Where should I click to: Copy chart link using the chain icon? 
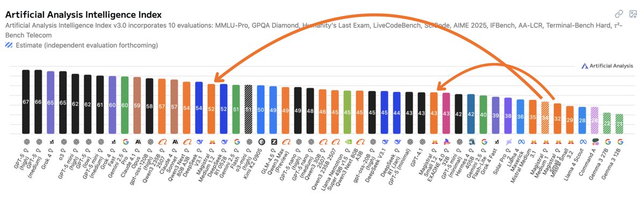pos(619,14)
